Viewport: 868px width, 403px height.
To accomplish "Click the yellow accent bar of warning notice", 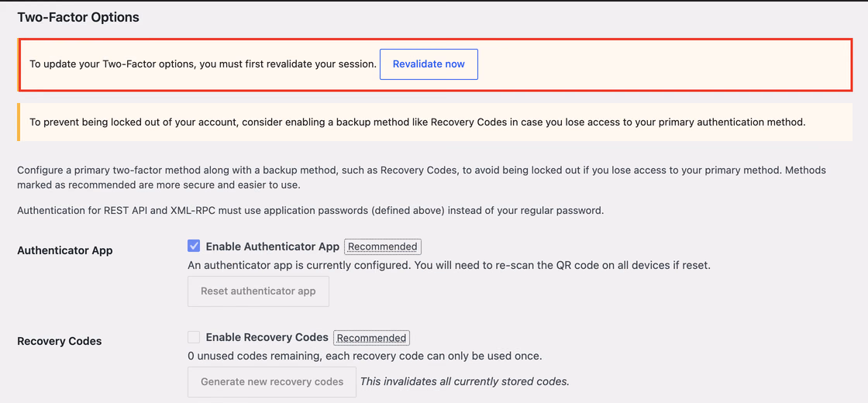I will pyautogui.click(x=19, y=122).
